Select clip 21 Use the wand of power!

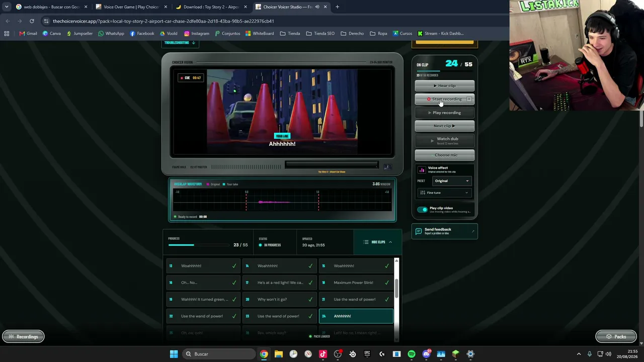[356, 299]
